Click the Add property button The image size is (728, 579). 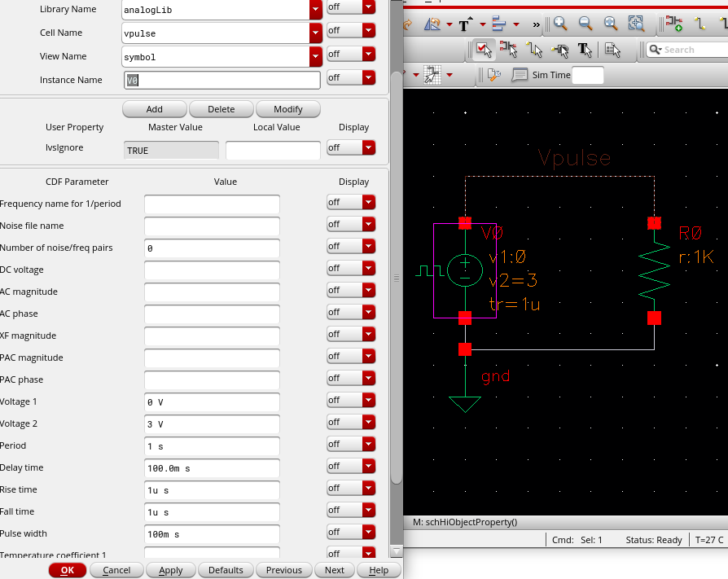(x=155, y=109)
